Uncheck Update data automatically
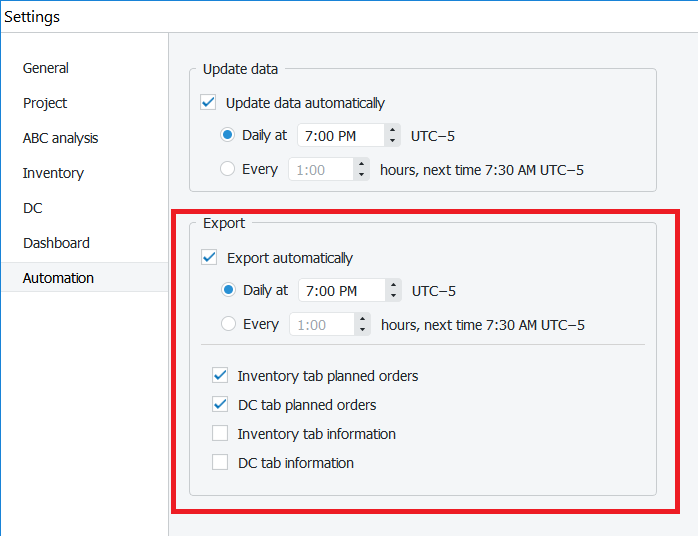Viewport: 698px width, 536px height. [x=209, y=103]
